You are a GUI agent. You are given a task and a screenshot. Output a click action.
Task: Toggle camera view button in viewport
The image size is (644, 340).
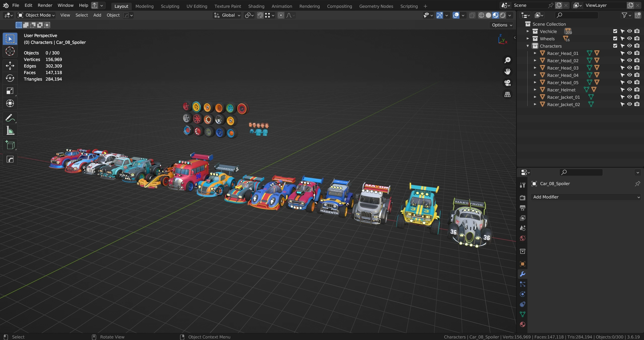[507, 83]
